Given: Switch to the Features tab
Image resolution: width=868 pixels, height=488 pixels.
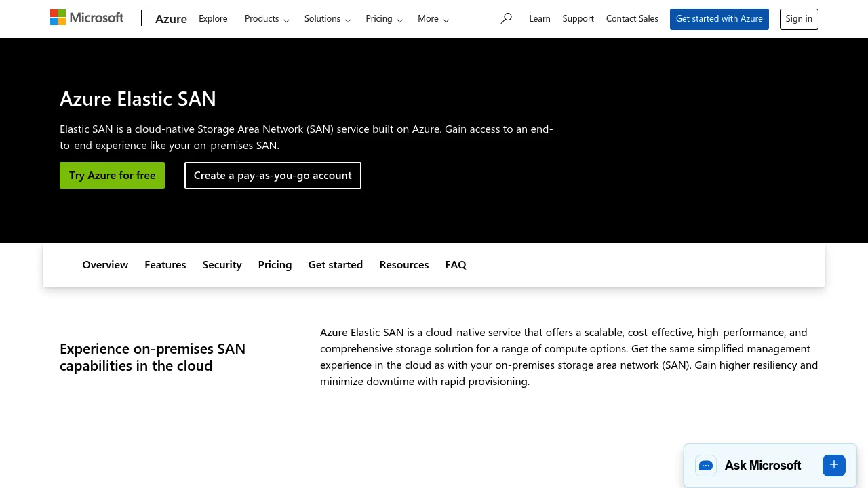Looking at the screenshot, I should point(165,265).
